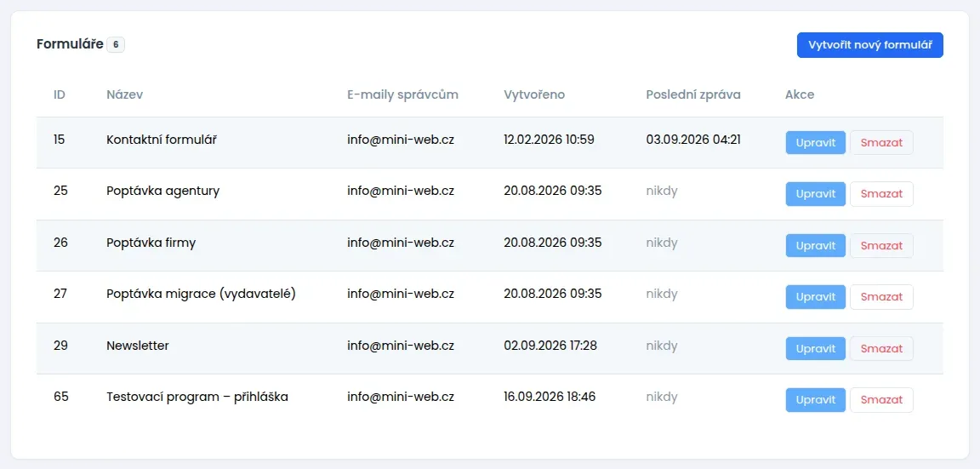This screenshot has width=980, height=469.
Task: Click the email in Poptávka migrace row
Action: click(x=401, y=294)
